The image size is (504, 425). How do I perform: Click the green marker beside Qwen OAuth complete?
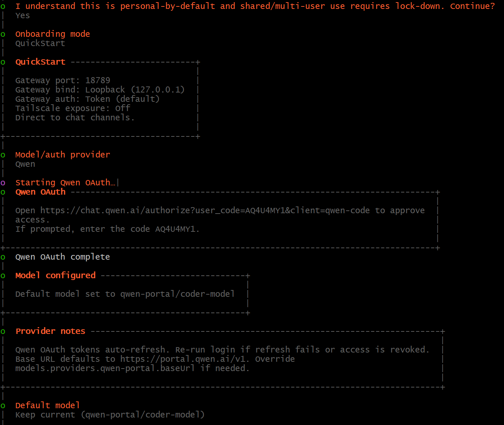(x=3, y=257)
